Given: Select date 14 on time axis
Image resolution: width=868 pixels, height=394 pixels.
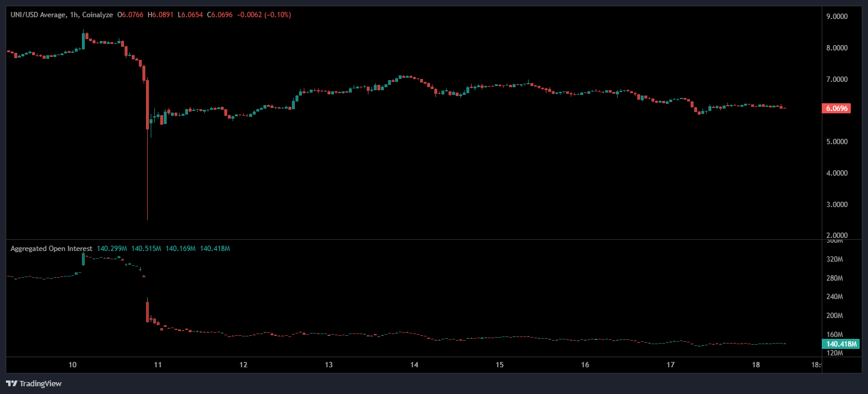Looking at the screenshot, I should [414, 364].
